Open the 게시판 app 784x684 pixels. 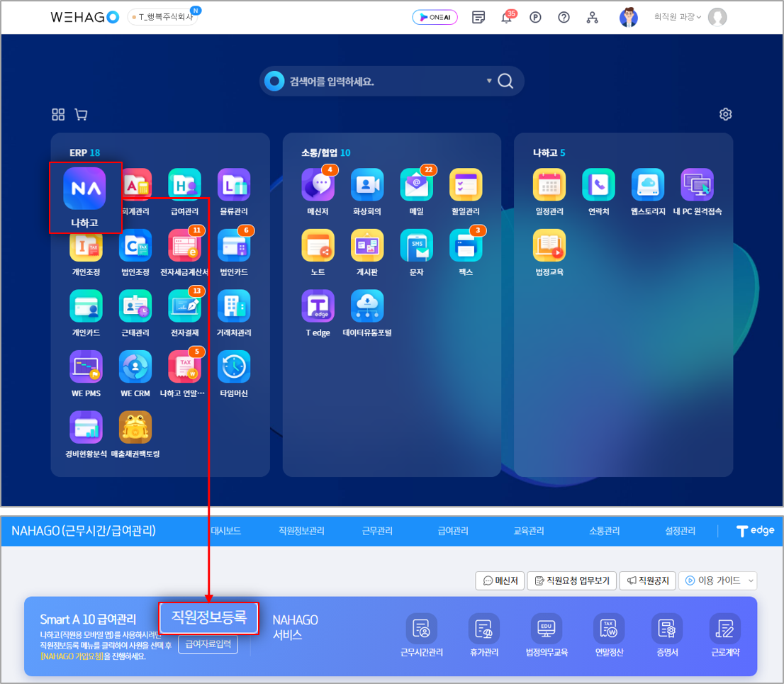click(x=367, y=245)
